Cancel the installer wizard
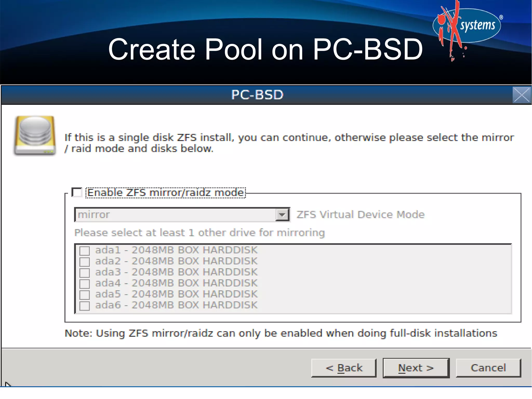 [x=488, y=368]
